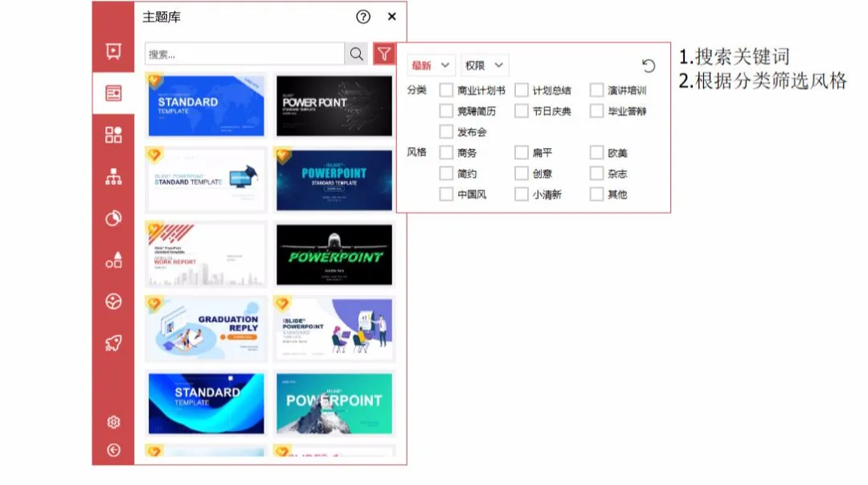Select the black POWER POINT circuit template
The height and width of the screenshot is (485, 868).
[334, 105]
